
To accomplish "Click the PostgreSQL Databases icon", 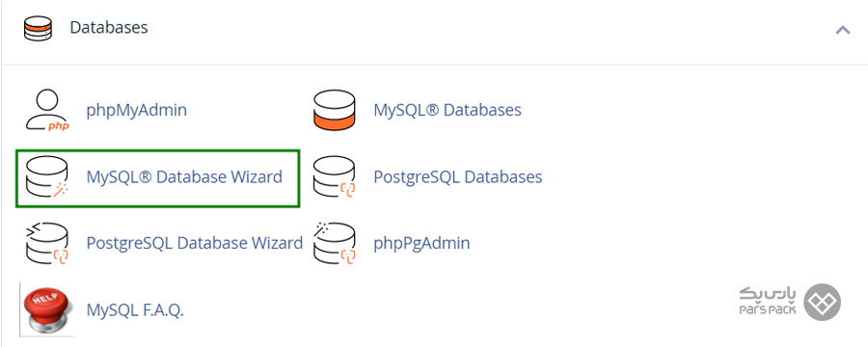I will tap(334, 177).
